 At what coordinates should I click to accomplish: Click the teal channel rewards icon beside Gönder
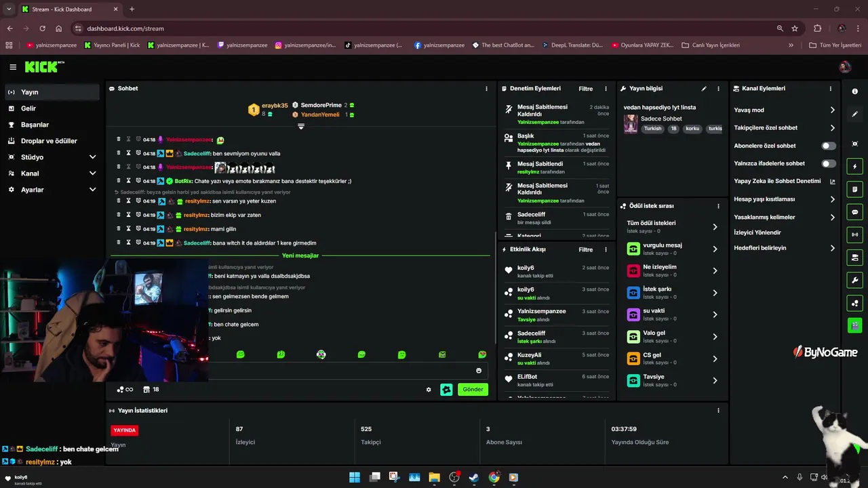pos(446,390)
